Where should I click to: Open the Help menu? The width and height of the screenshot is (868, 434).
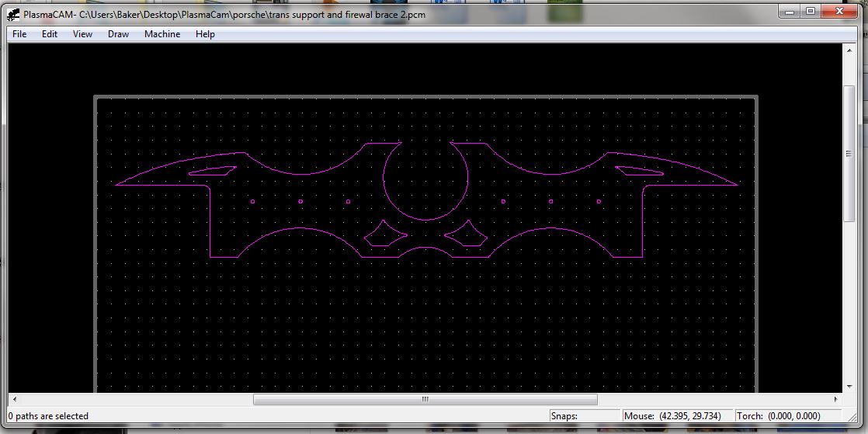coord(205,34)
